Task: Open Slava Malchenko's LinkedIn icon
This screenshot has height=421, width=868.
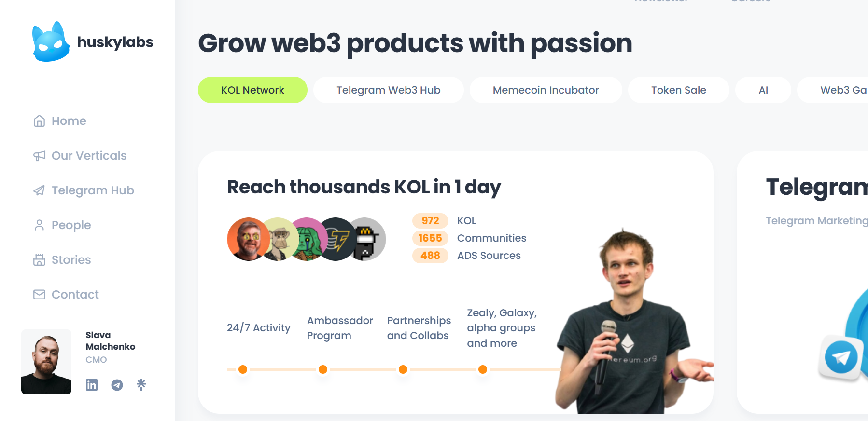Action: coord(92,384)
